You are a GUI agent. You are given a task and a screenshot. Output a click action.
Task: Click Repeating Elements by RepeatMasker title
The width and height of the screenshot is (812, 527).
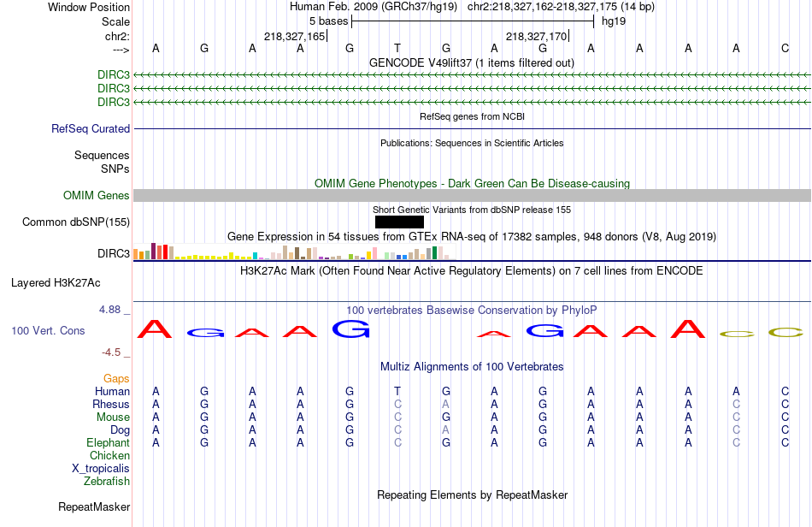coord(473,494)
